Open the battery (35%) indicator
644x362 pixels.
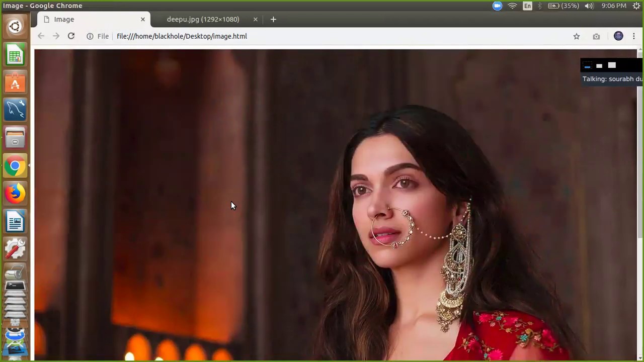(563, 6)
